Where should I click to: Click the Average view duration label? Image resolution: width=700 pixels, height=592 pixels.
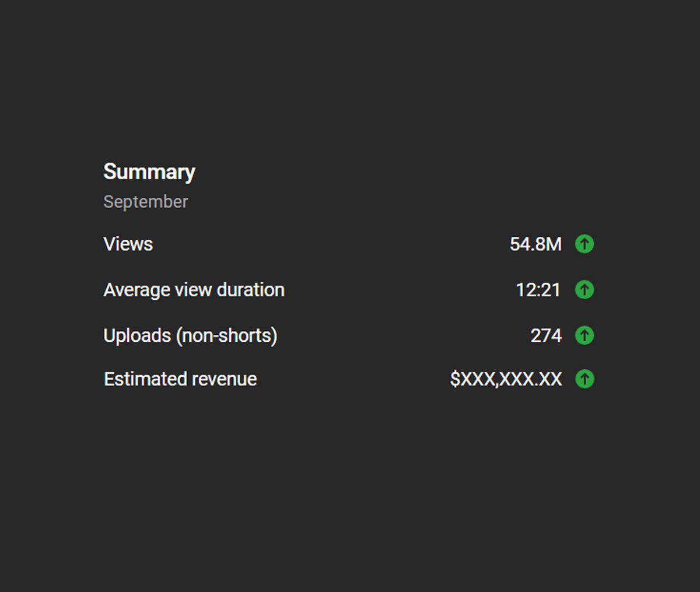[194, 290]
